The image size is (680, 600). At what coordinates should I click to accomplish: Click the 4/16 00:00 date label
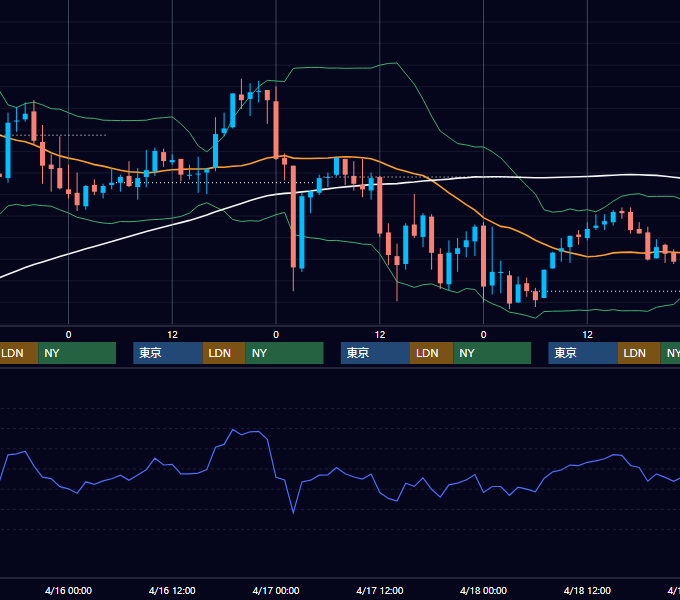click(68, 590)
